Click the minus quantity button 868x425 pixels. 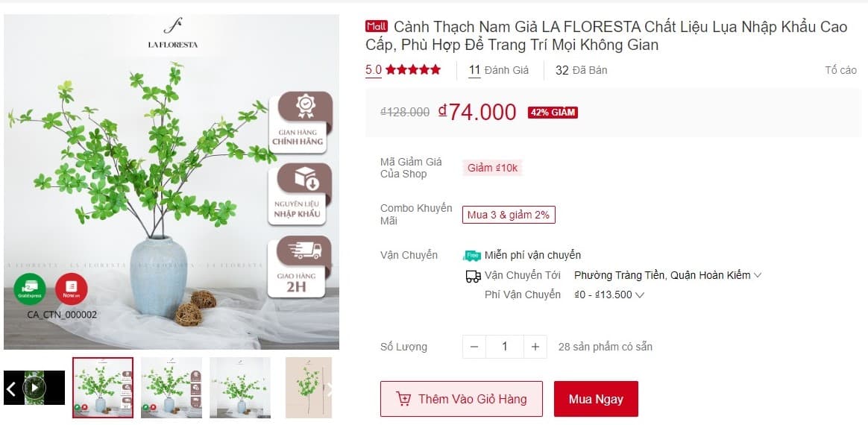click(x=474, y=347)
